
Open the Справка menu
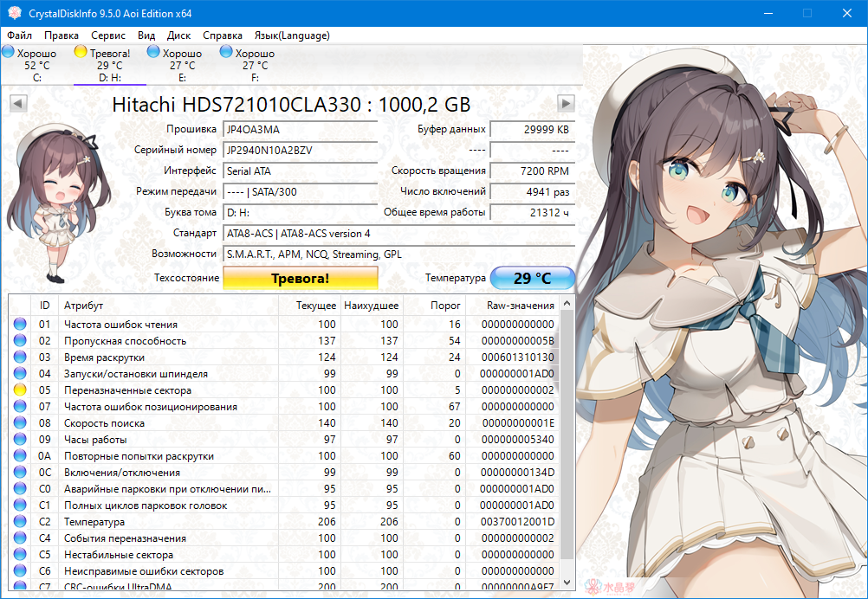pyautogui.click(x=222, y=35)
